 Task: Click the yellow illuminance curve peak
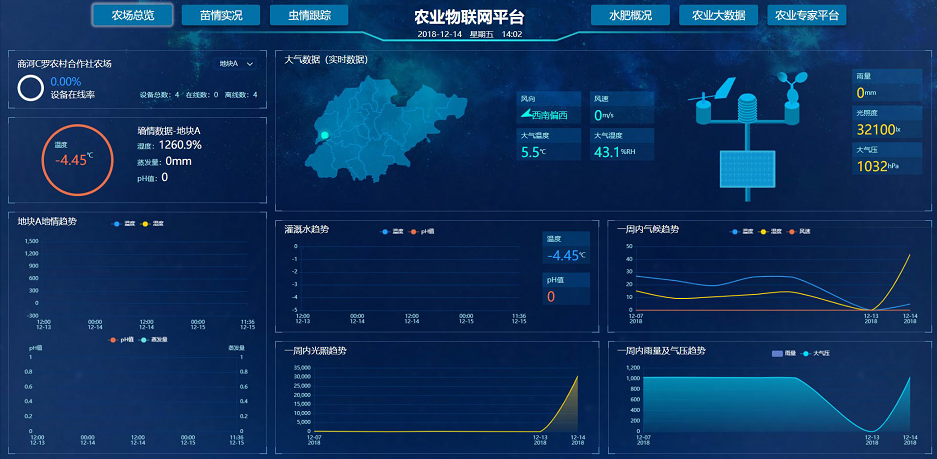click(x=577, y=377)
